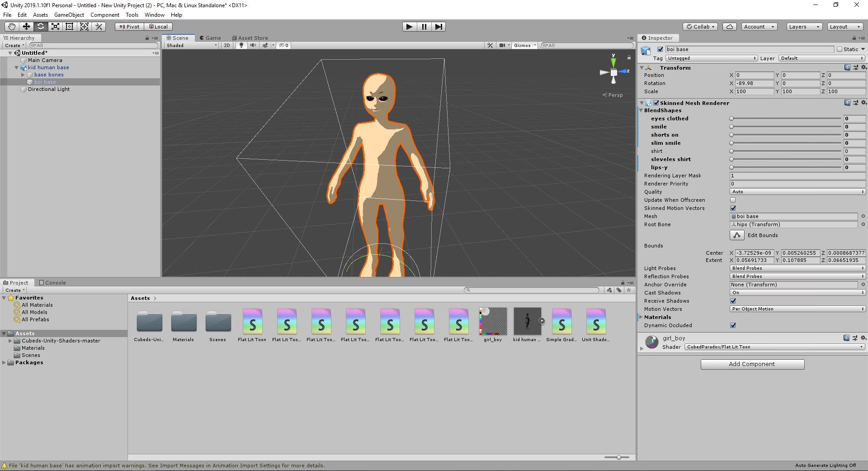This screenshot has width=868, height=471.
Task: Switch to the Game tab
Action: [210, 38]
